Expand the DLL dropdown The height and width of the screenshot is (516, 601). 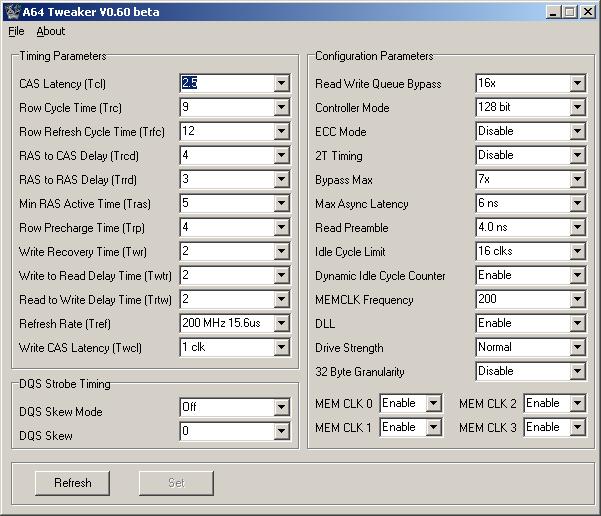click(577, 323)
